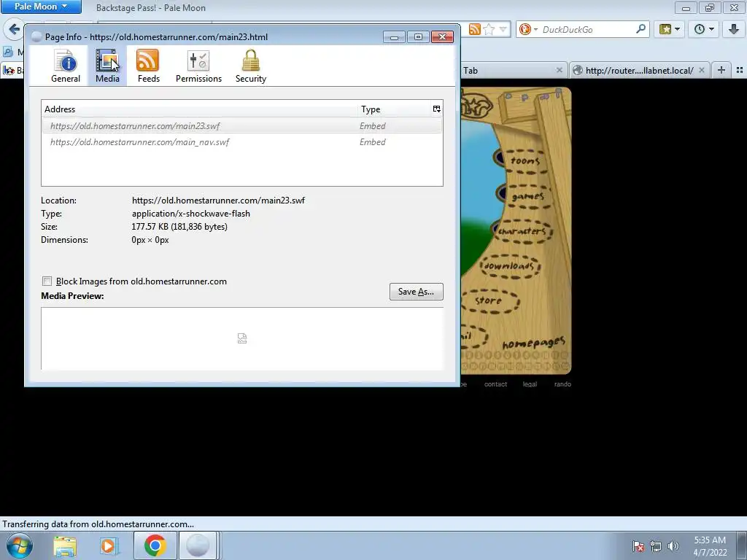
Task: Click the list all tabs grid icon
Action: point(740,70)
